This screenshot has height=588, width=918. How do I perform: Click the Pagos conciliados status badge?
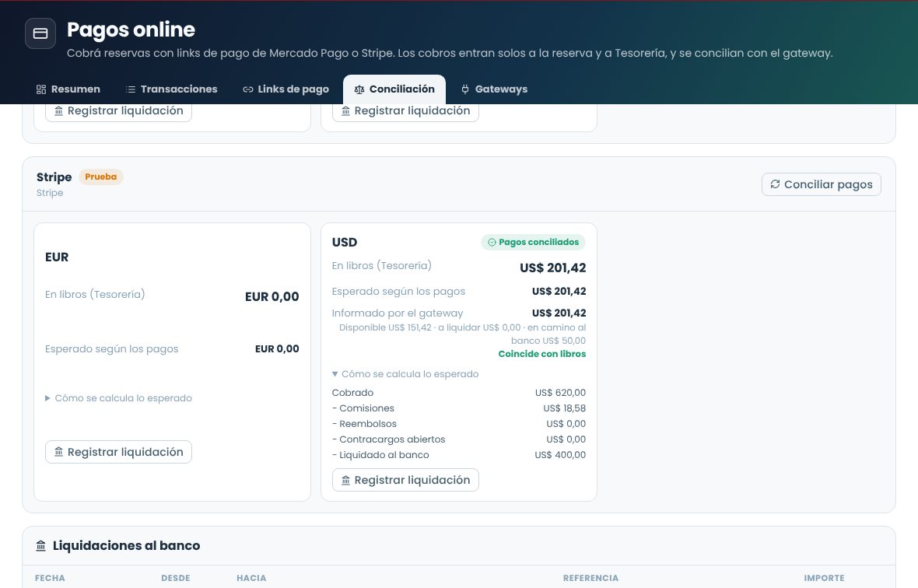533,242
